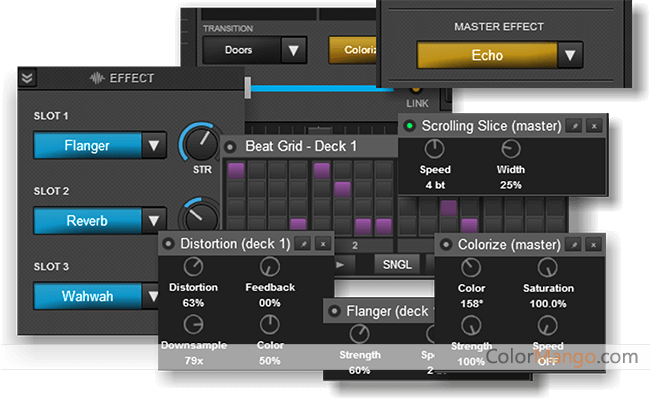Open the Doors transition dropdown

click(x=293, y=50)
